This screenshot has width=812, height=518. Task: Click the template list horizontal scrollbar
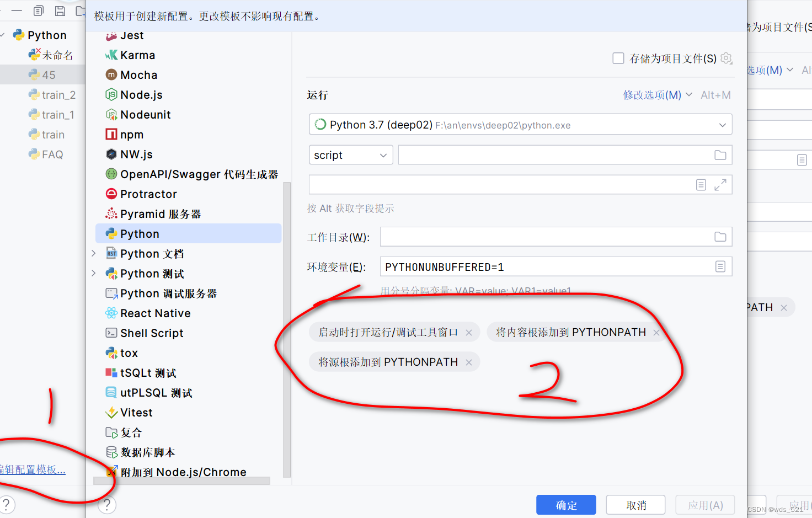pyautogui.click(x=182, y=480)
